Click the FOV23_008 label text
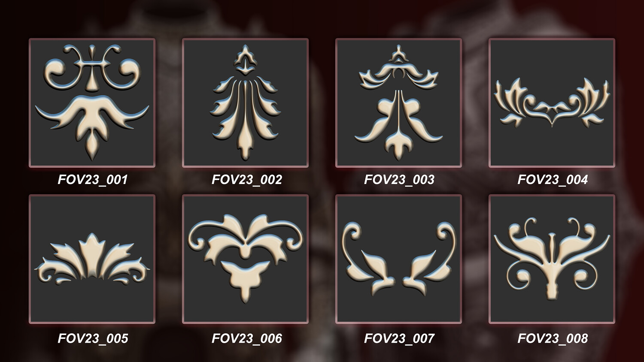Image resolution: width=644 pixels, height=362 pixels. pos(553,338)
